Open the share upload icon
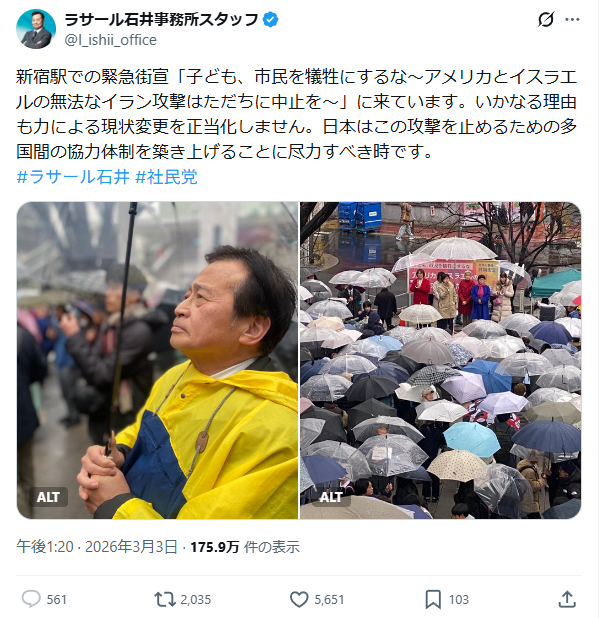This screenshot has height=618, width=609. click(567, 599)
